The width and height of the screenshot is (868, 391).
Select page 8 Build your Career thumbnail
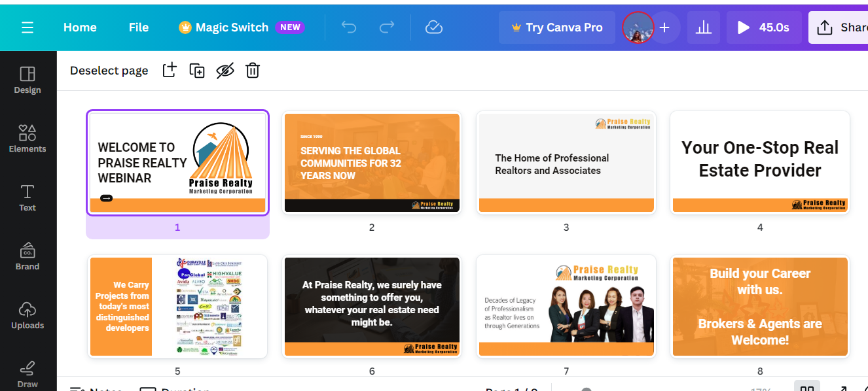[x=760, y=307]
